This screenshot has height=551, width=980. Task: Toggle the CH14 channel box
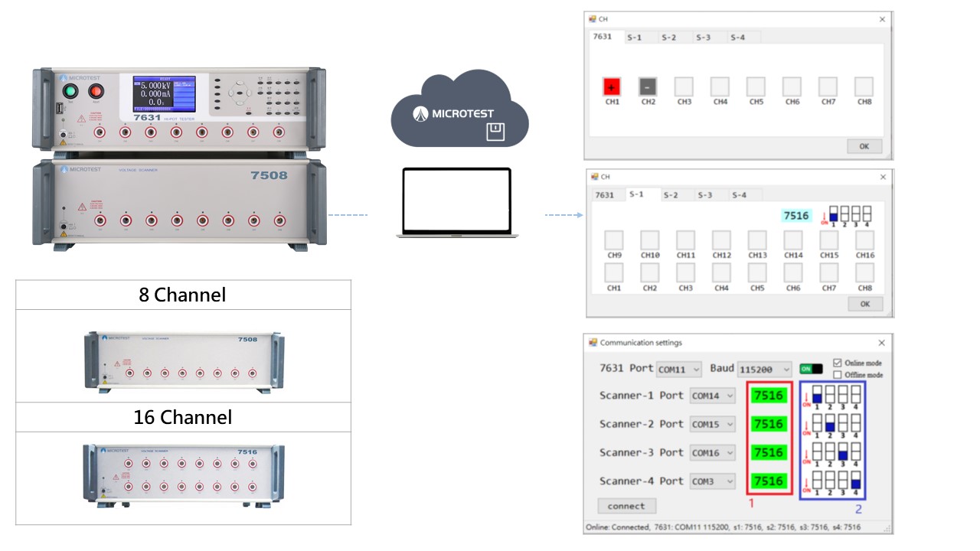pyautogui.click(x=793, y=240)
